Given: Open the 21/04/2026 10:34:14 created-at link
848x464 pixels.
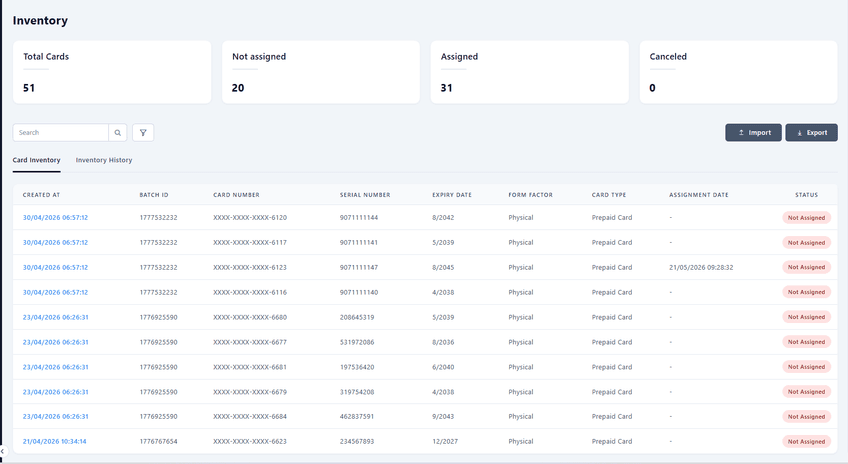Looking at the screenshot, I should pyautogui.click(x=54, y=441).
